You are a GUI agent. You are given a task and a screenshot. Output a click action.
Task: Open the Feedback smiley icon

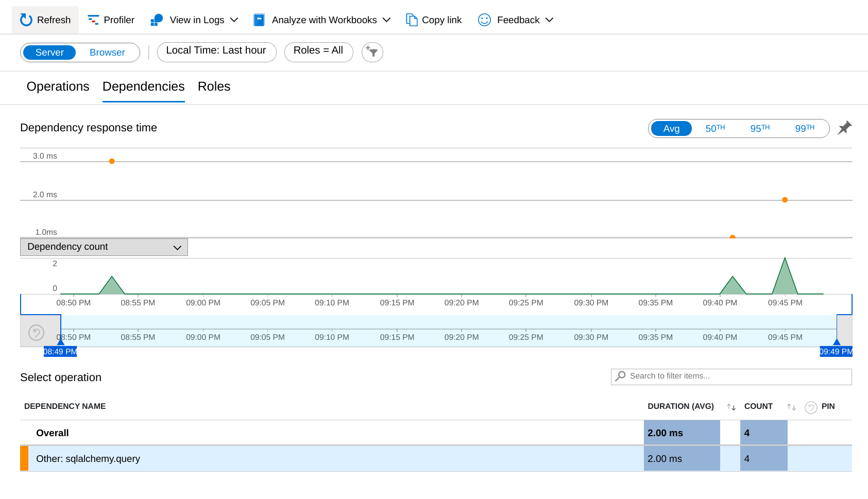tap(484, 20)
